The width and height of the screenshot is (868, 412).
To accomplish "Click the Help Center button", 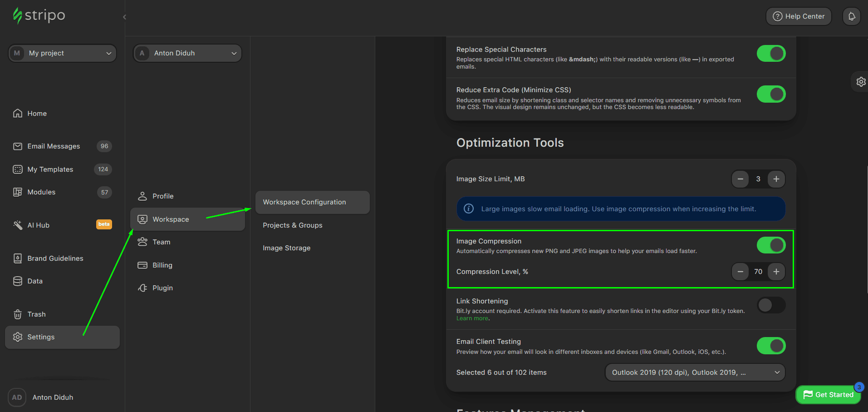I will coord(799,16).
